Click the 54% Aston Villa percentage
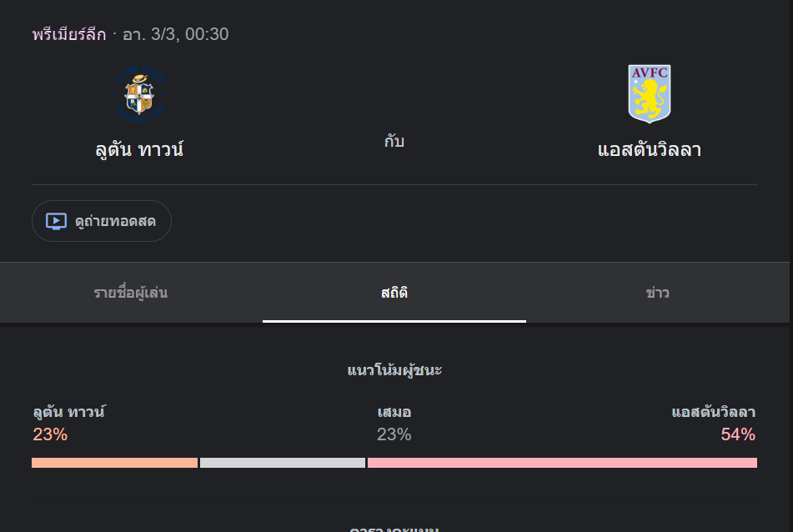 pos(738,434)
